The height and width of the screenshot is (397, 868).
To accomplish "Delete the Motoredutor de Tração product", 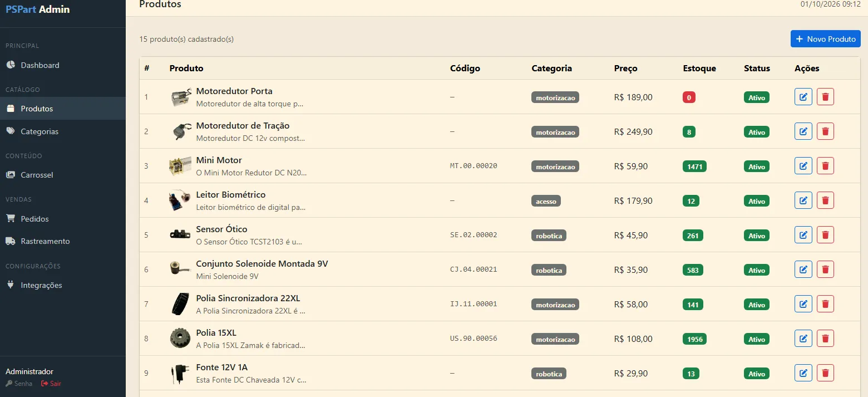I will coord(825,131).
